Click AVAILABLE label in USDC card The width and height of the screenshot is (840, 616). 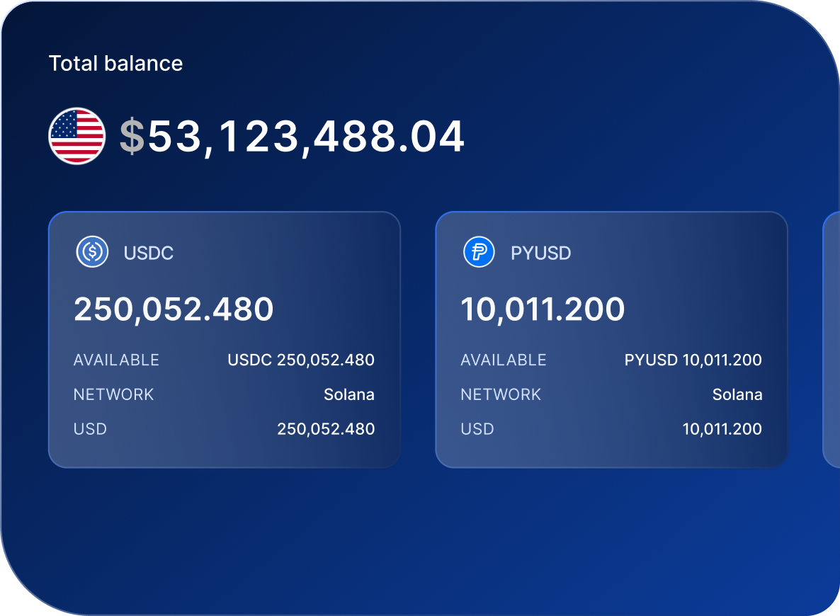coord(116,360)
